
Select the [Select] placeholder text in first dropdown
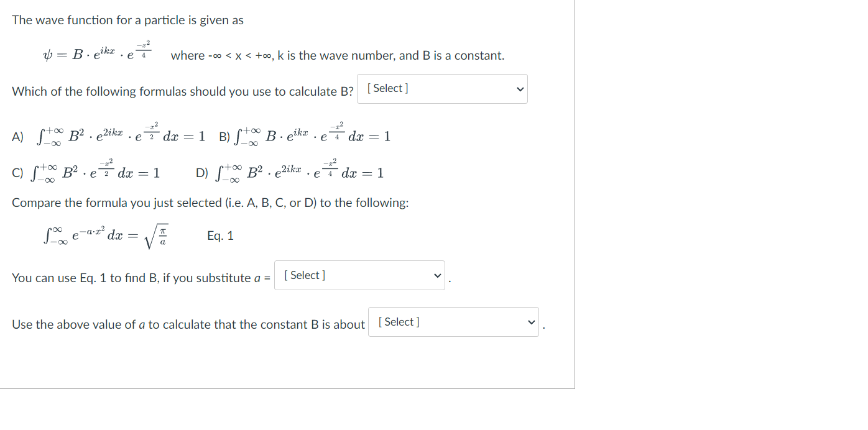[x=387, y=88]
